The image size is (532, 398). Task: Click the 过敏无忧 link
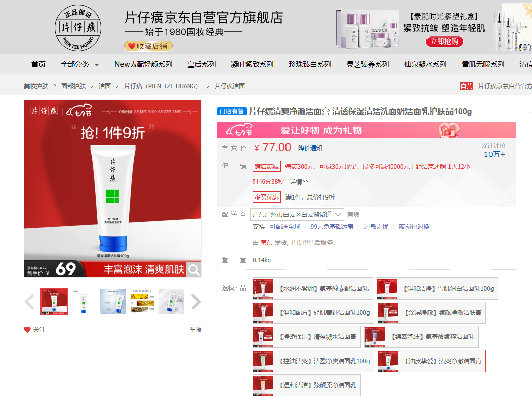[x=376, y=227]
